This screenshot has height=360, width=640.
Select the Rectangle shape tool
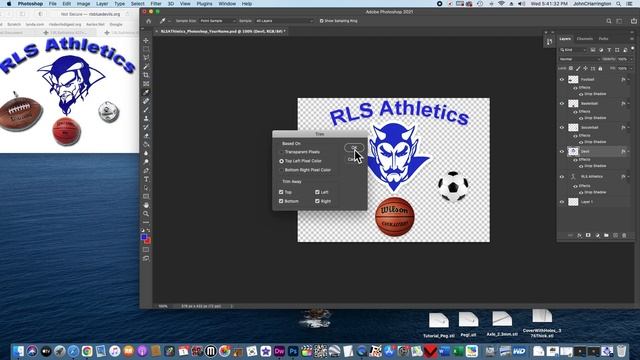tap(146, 196)
